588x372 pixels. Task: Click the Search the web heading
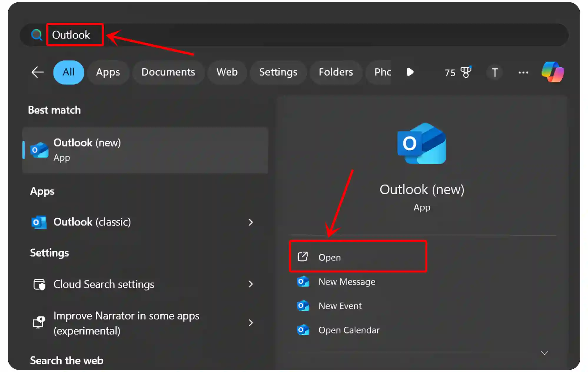pyautogui.click(x=67, y=361)
